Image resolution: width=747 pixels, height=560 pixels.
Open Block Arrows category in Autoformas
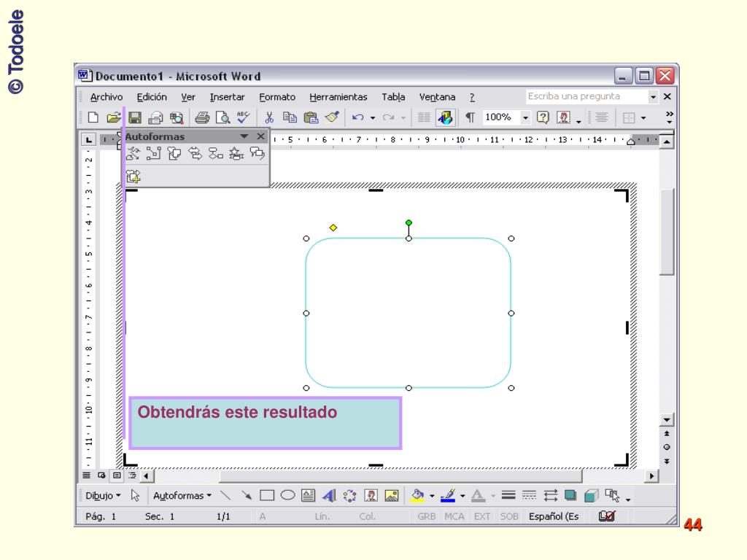[x=195, y=153]
